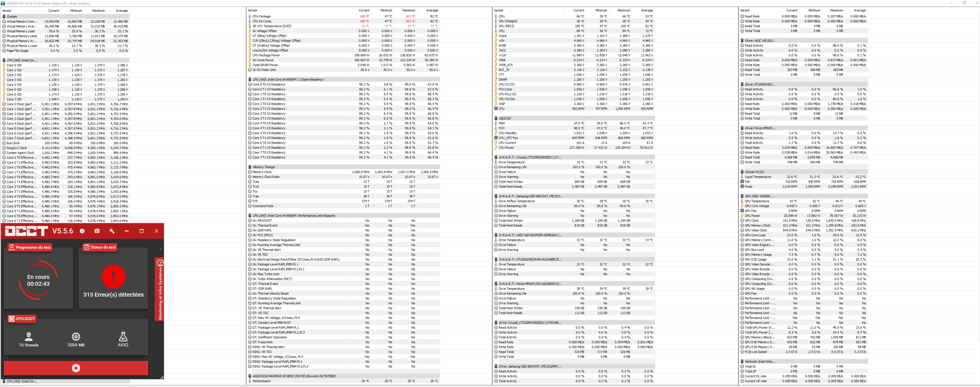
Task: Click the red error warning badge
Action: point(113,276)
